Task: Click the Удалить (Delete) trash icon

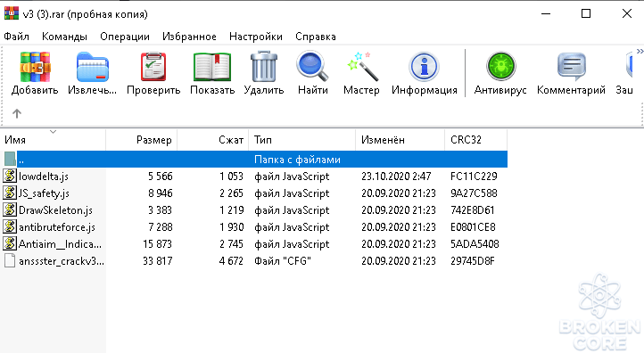Action: (x=264, y=66)
